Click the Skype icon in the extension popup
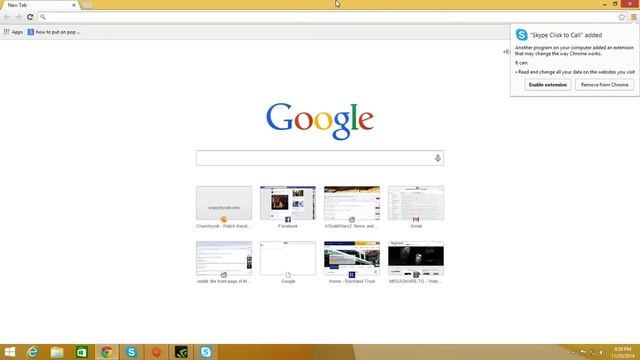 coord(521,35)
